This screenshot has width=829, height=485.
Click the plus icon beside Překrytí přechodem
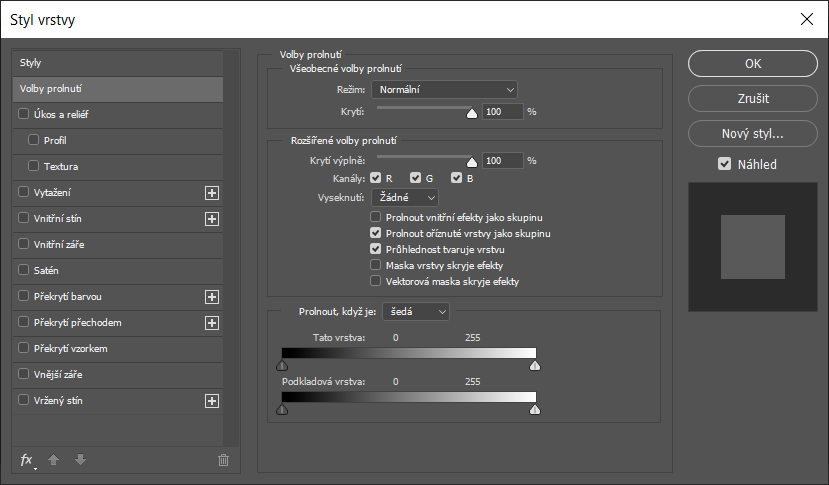click(x=211, y=323)
